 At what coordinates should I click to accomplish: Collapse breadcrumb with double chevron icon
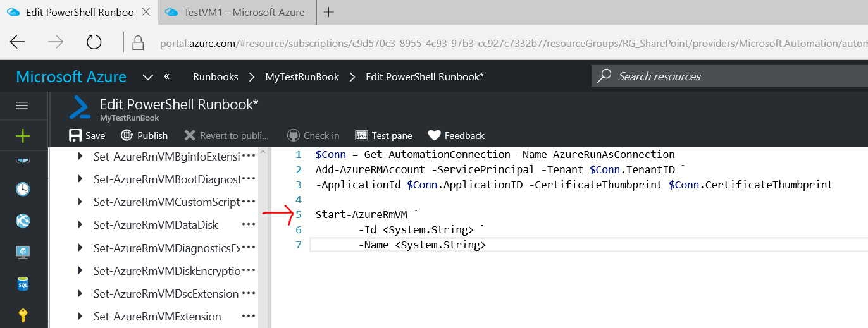(167, 76)
